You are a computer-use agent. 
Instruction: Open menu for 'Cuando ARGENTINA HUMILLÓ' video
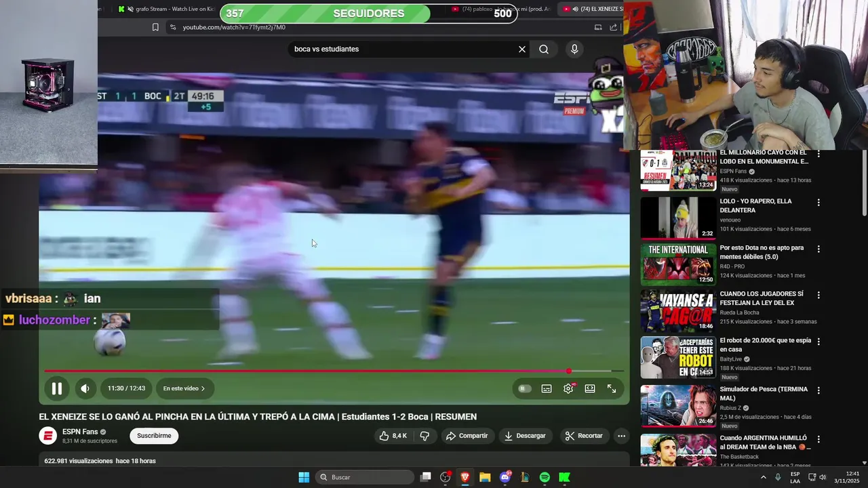point(818,439)
